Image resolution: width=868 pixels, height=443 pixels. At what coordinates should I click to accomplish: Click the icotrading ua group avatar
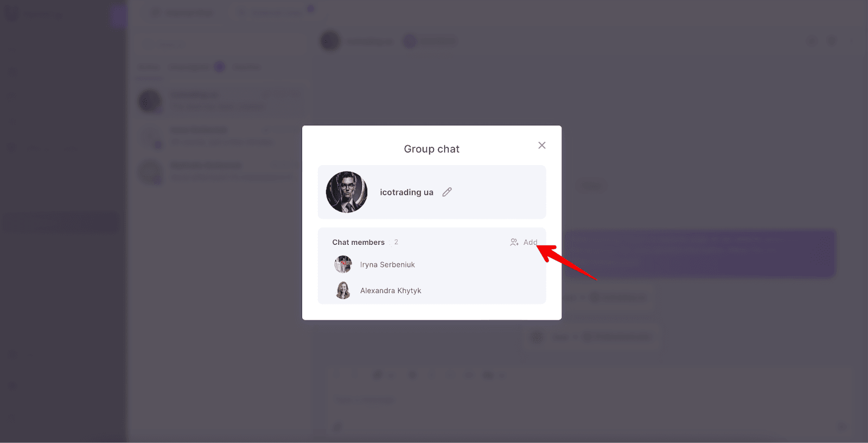click(x=347, y=192)
